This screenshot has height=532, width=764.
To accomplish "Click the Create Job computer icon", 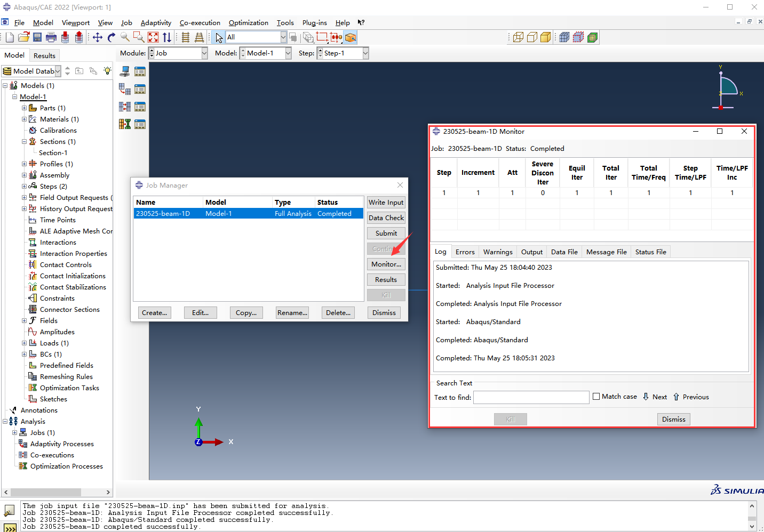I will coord(125,71).
